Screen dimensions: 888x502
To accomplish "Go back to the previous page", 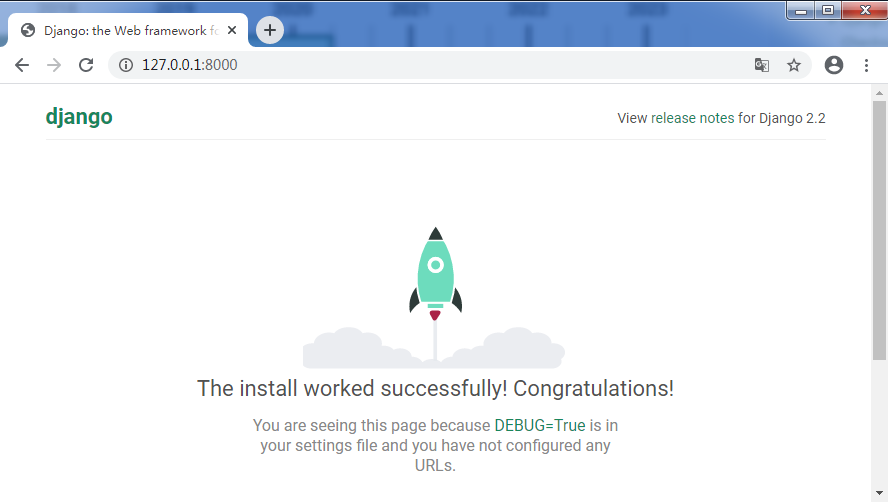I will tap(22, 65).
